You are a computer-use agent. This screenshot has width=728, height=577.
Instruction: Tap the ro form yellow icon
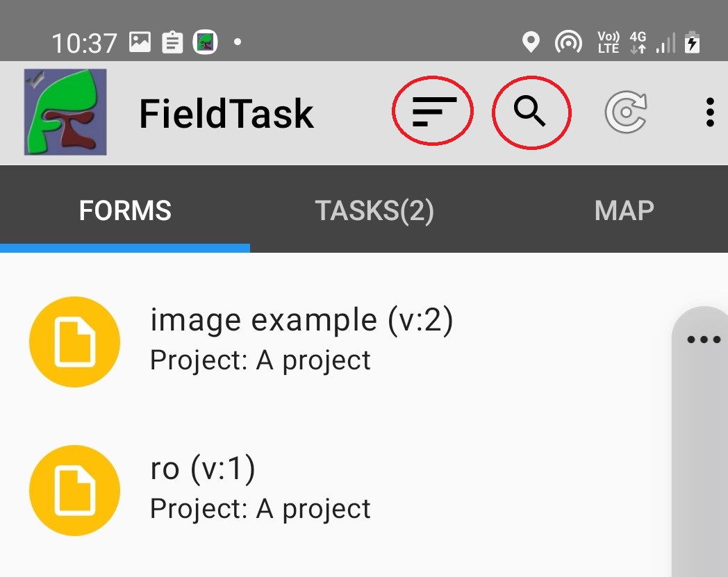click(x=74, y=490)
